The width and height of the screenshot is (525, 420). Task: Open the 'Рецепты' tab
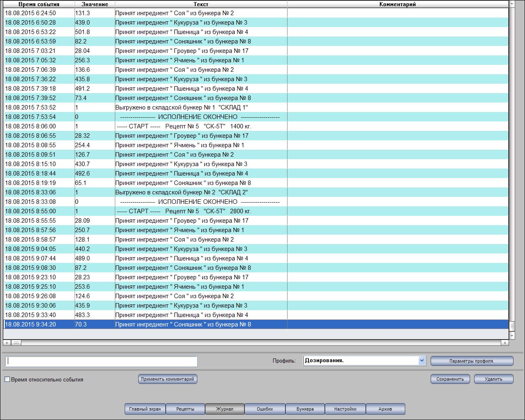coord(185,409)
